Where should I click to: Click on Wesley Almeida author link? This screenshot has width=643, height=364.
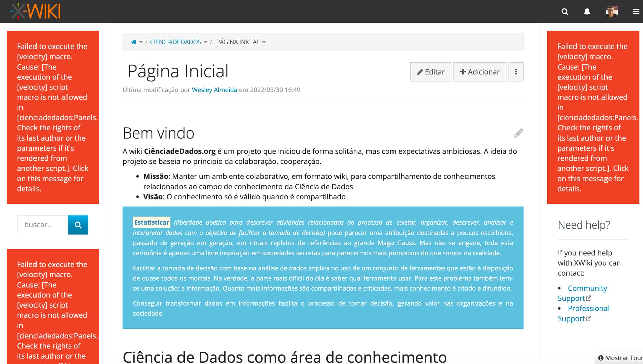pos(214,90)
